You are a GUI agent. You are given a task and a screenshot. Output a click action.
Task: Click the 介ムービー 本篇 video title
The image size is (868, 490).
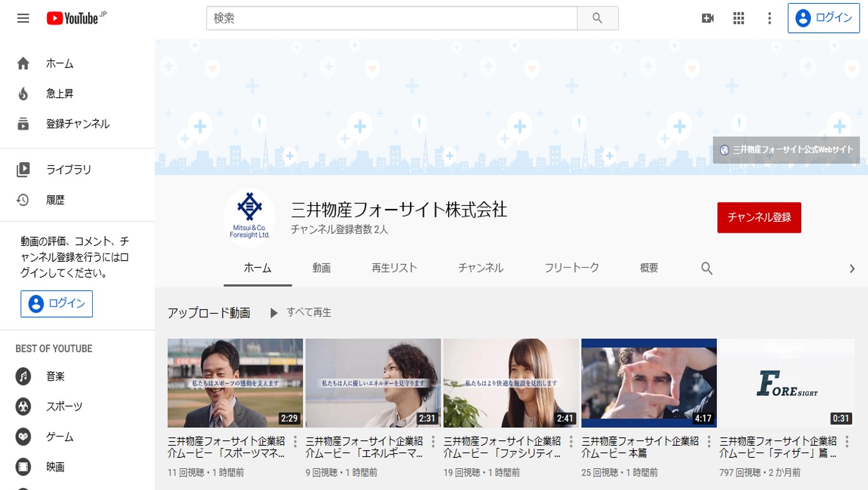click(640, 447)
